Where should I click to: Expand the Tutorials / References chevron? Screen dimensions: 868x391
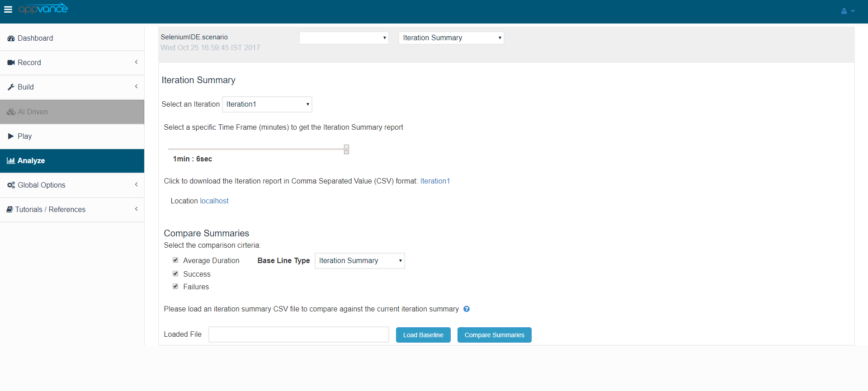pyautogui.click(x=136, y=209)
